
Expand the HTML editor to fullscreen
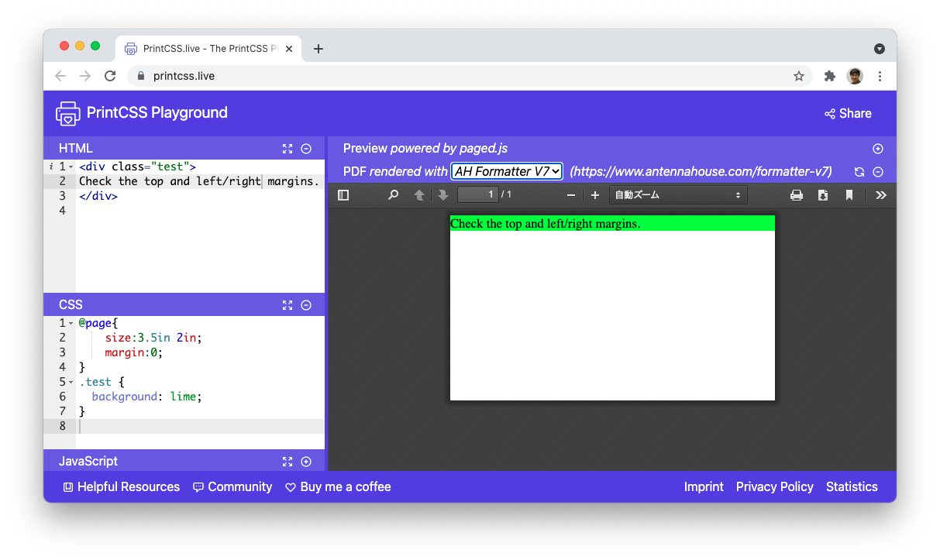click(x=288, y=148)
